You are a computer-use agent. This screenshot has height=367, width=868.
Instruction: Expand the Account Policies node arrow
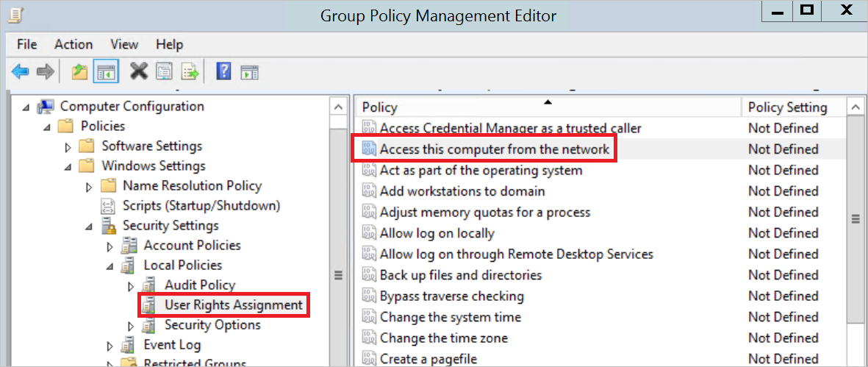(x=111, y=246)
